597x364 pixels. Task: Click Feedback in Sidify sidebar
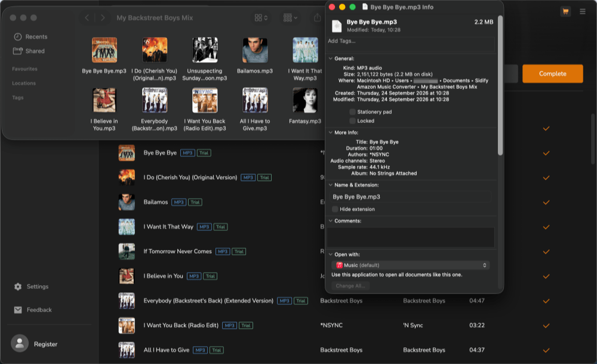point(39,310)
